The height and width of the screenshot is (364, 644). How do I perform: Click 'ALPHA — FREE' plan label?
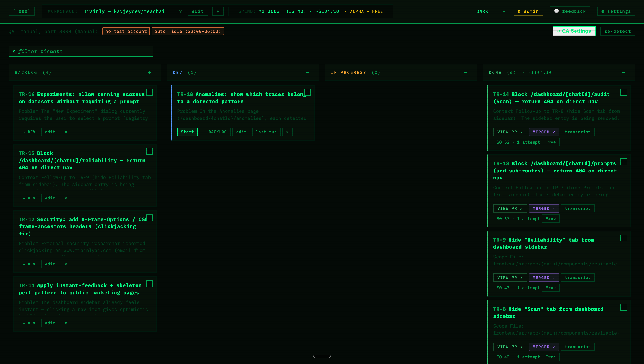click(366, 11)
